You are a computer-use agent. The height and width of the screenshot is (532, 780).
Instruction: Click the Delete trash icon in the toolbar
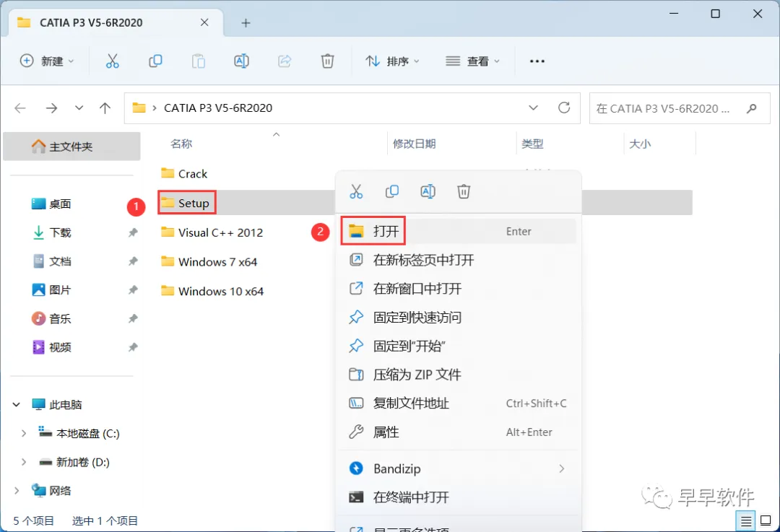pyautogui.click(x=327, y=61)
